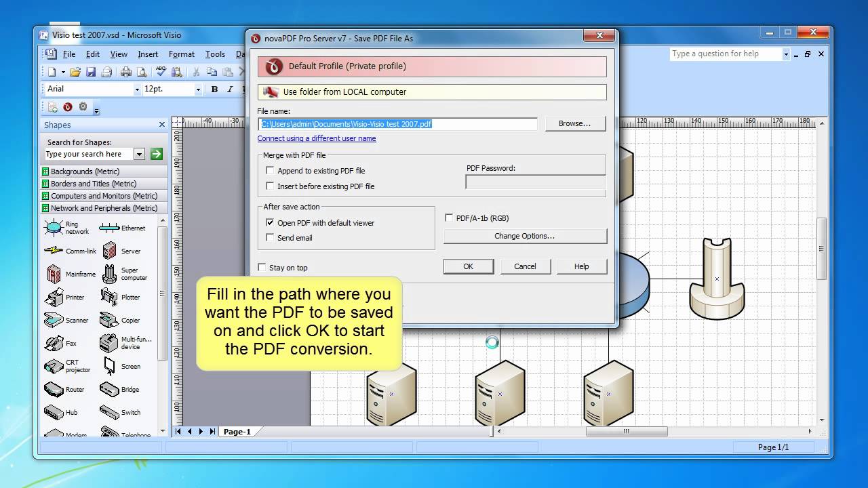This screenshot has height=488, width=868.
Task: Expand Computers and Monitors (Metric) stencil
Action: pyautogui.click(x=104, y=196)
